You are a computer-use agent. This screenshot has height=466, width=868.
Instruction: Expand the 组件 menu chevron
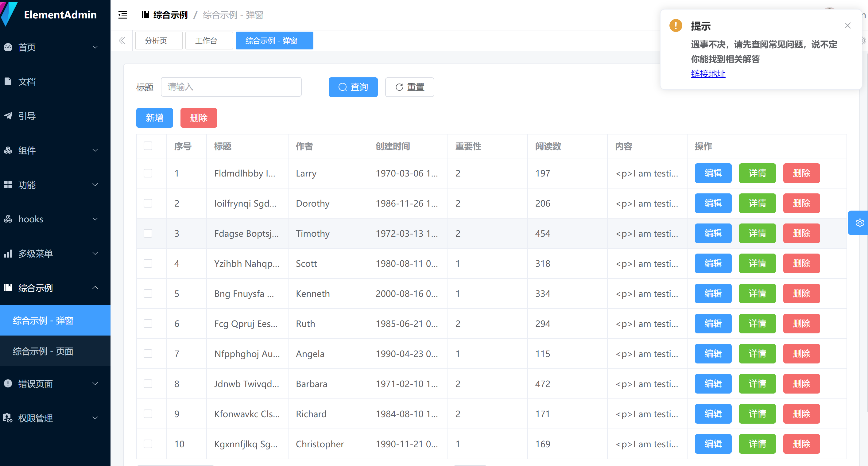point(95,150)
